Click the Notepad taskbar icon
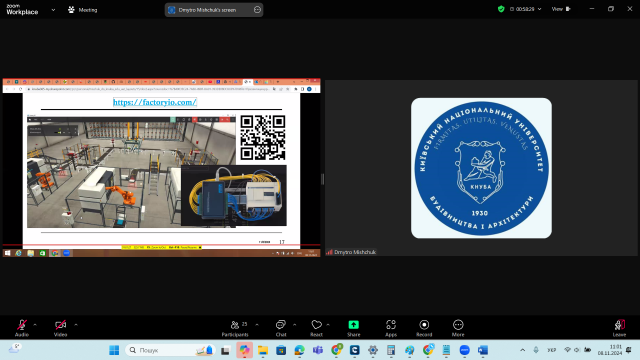 point(446,350)
